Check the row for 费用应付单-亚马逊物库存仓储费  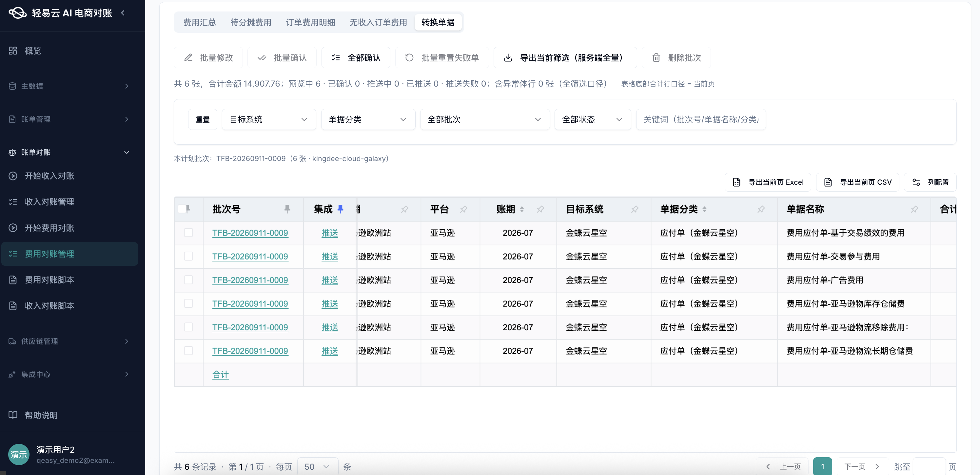point(188,303)
